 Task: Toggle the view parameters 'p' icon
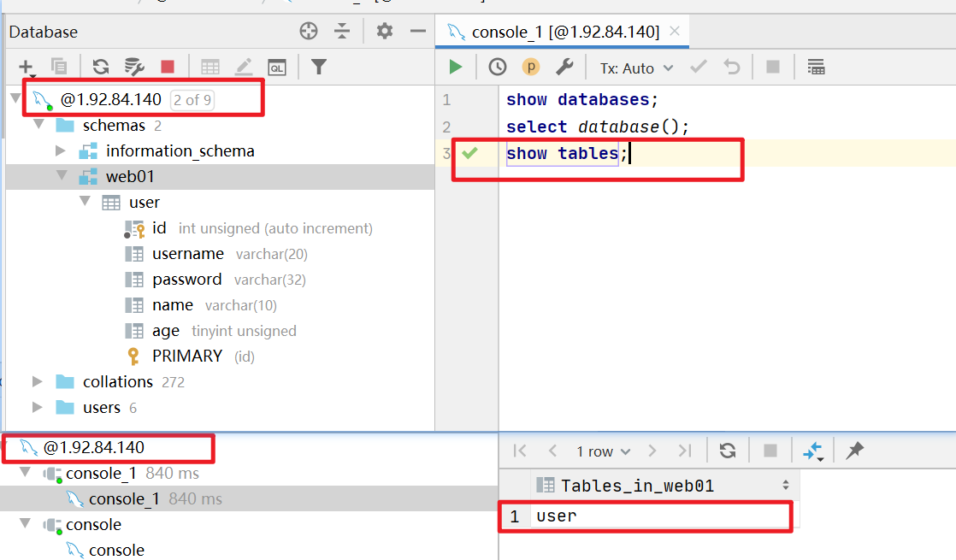531,68
